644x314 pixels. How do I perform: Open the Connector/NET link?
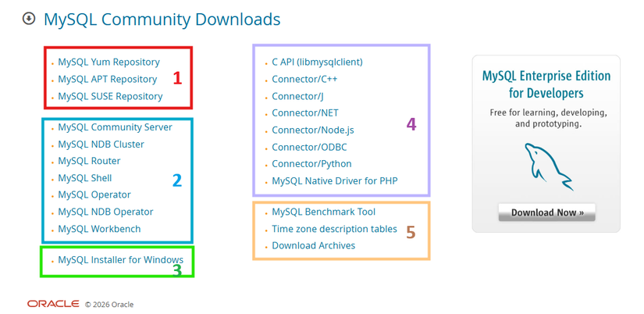coord(305,112)
